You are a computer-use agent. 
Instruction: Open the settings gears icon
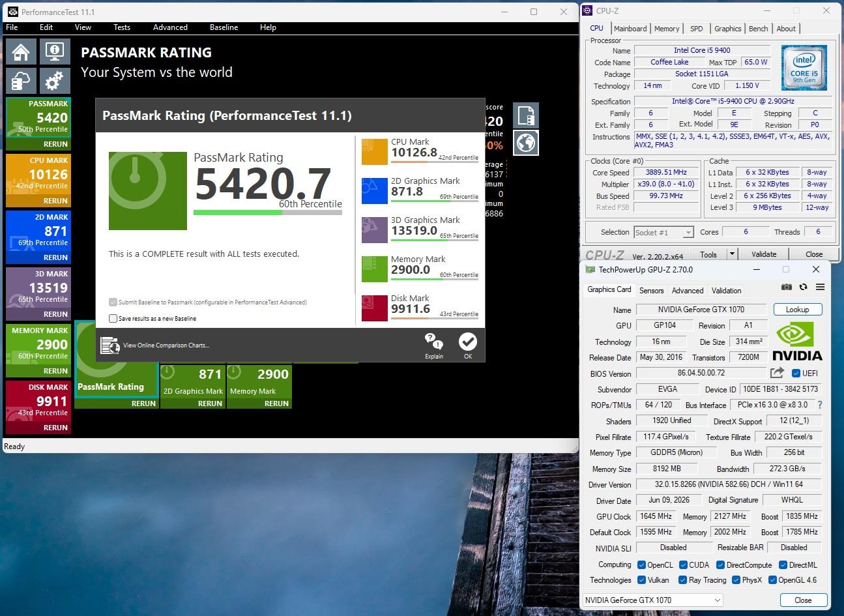pyautogui.click(x=55, y=81)
